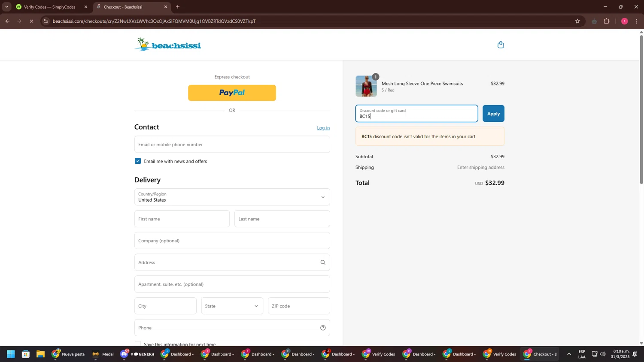Open the last Verify Codes taskbar window
This screenshot has width=644, height=362.
(x=499, y=354)
